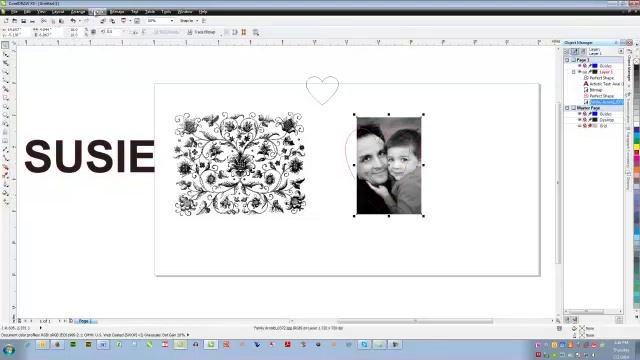Click the Export icon in the toolbar

tap(112, 21)
